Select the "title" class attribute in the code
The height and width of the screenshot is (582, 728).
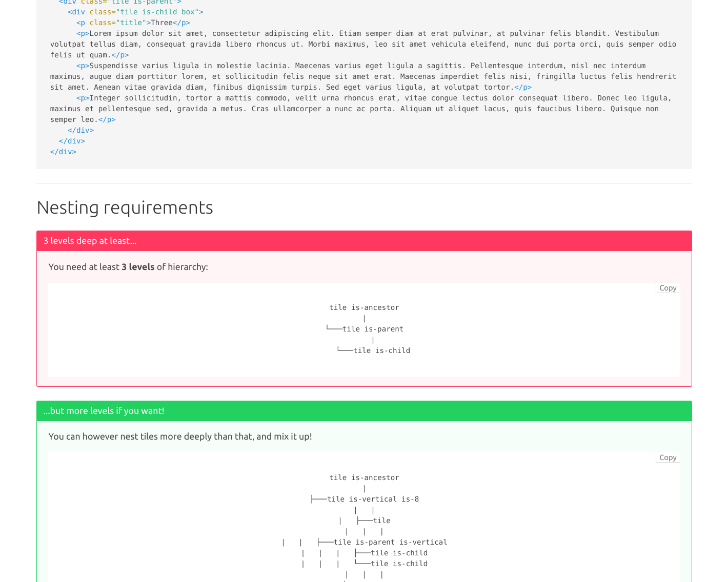click(132, 23)
